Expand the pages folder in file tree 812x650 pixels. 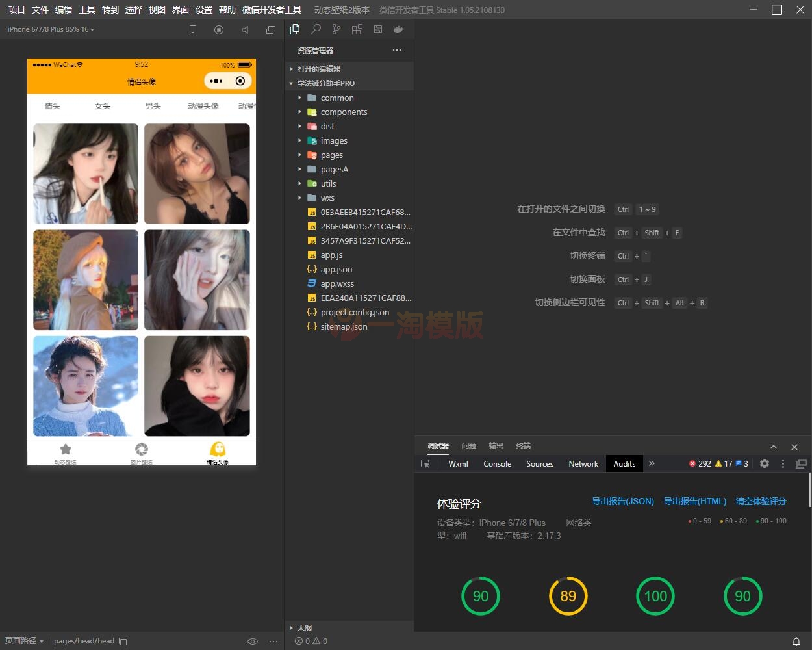click(331, 155)
